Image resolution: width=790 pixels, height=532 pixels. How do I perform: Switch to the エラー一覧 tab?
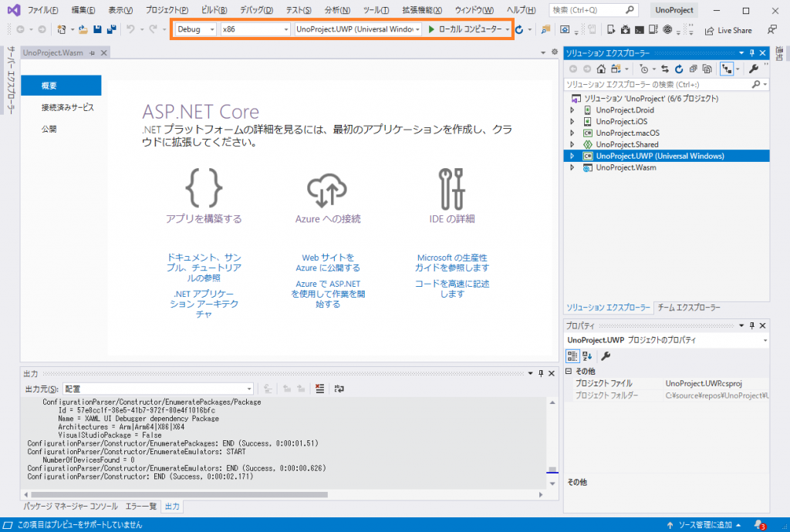[x=141, y=507]
